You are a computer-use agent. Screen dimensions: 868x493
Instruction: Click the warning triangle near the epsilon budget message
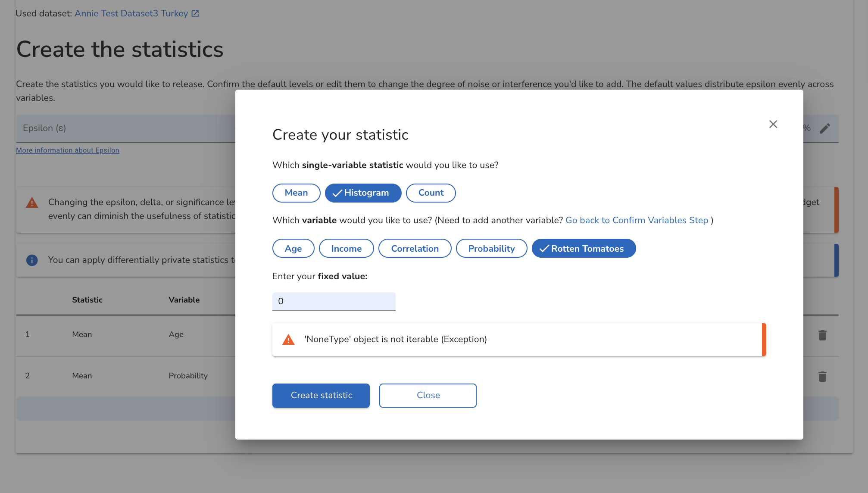pyautogui.click(x=31, y=203)
